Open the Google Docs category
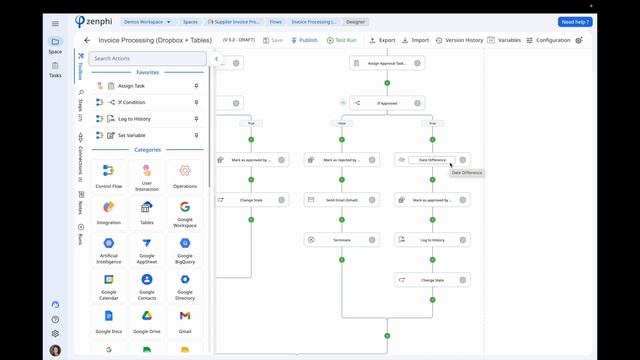640x360 pixels. [109, 322]
